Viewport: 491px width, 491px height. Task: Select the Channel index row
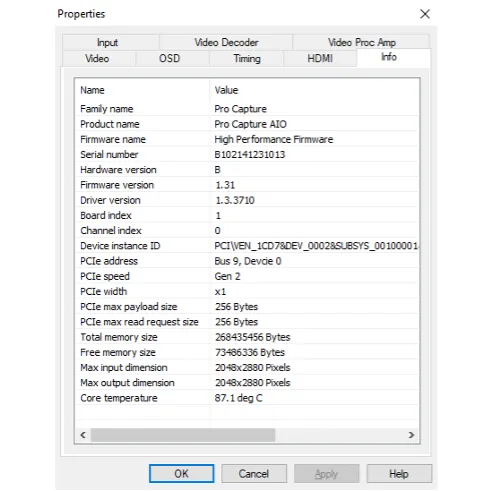coord(247,231)
